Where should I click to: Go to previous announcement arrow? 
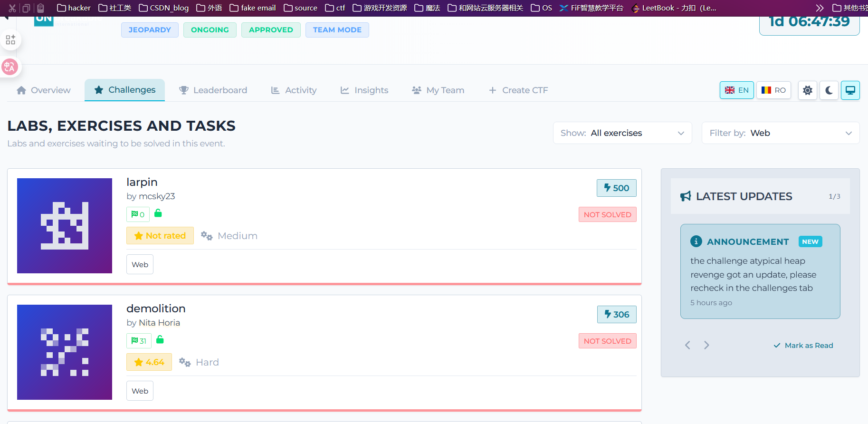687,345
